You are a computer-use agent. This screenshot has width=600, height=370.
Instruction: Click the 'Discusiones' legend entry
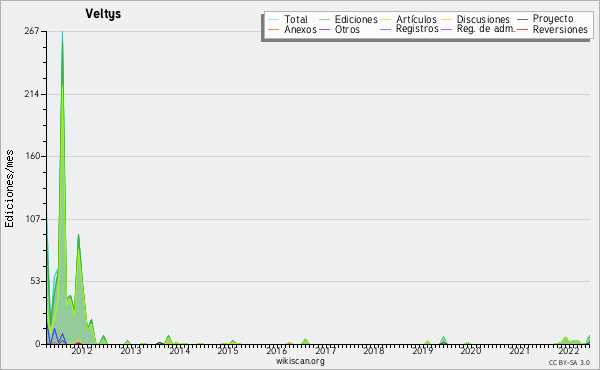point(483,19)
